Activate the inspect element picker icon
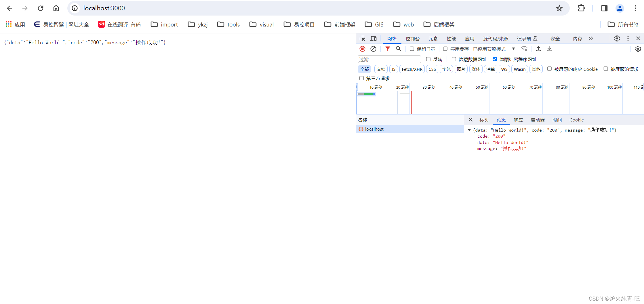The height and width of the screenshot is (304, 644). [x=363, y=39]
